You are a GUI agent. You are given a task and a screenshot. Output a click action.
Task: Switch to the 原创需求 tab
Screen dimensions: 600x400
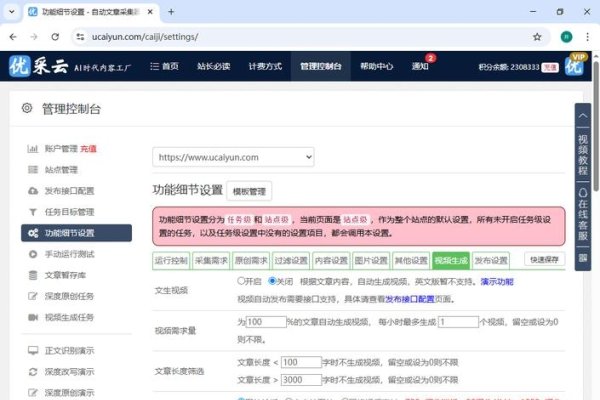tap(251, 261)
